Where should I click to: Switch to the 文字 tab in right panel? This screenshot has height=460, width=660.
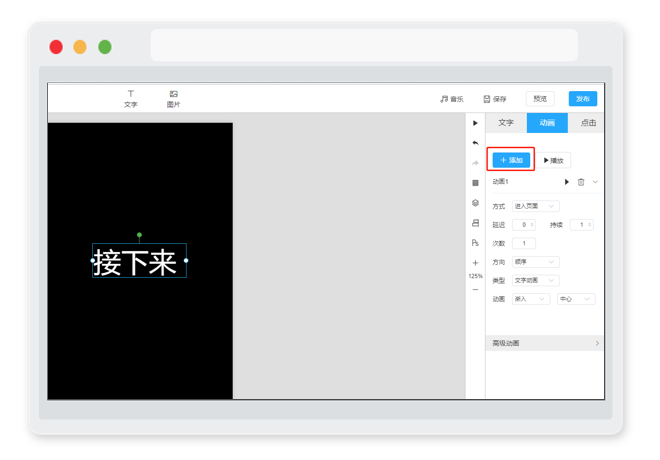click(x=506, y=122)
